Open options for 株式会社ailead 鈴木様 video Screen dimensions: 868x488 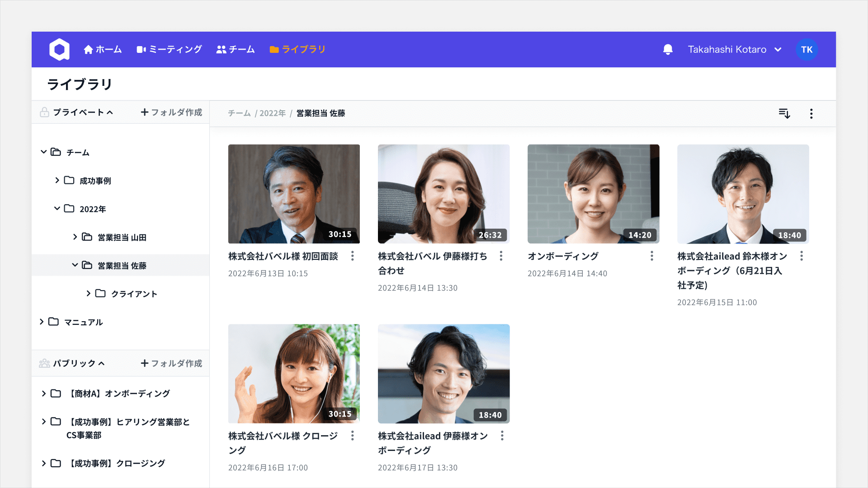point(801,256)
